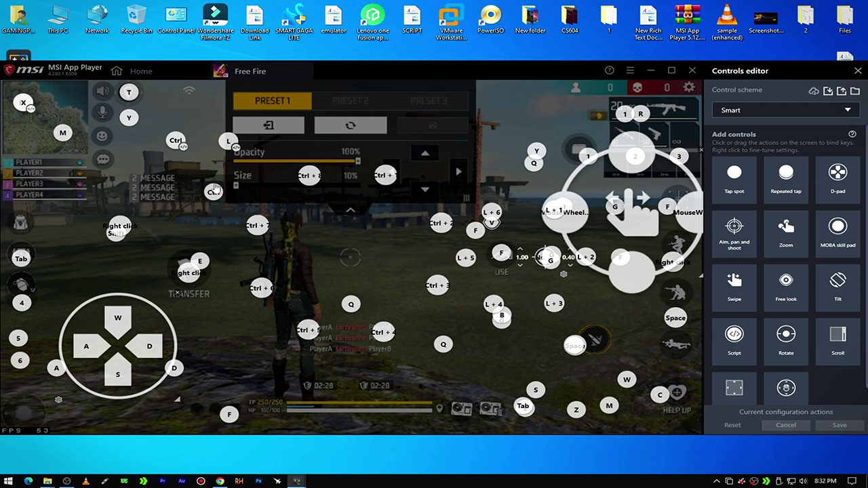Open the control scheme folder icon
The width and height of the screenshot is (868, 488).
855,91
